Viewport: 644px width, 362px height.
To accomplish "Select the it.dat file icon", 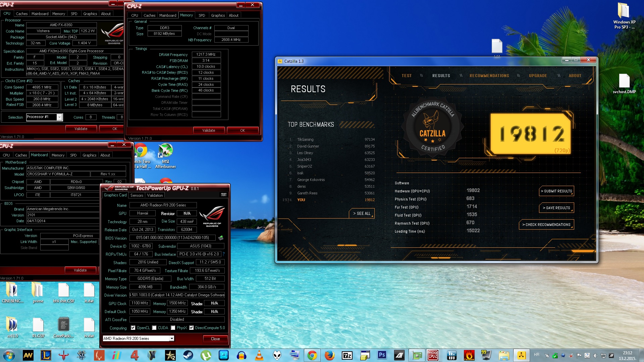I will pyautogui.click(x=89, y=293).
